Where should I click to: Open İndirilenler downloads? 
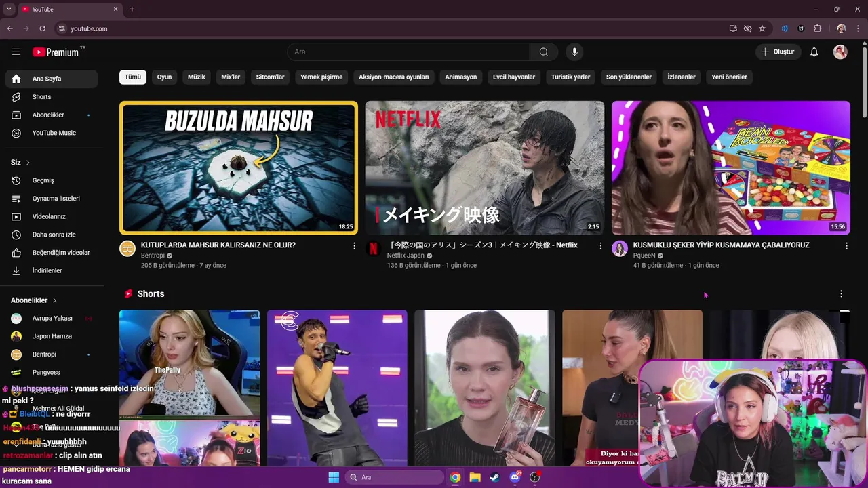coord(52,270)
